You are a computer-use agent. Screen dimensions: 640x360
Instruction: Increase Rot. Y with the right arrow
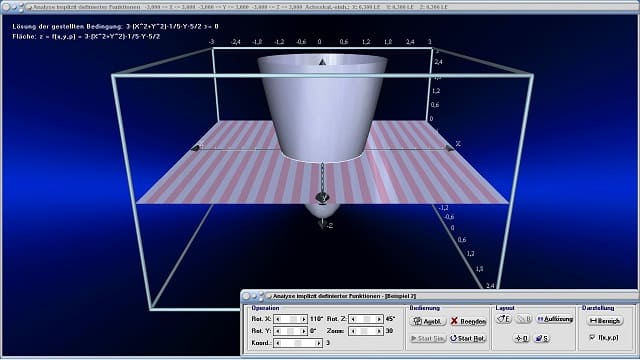point(304,331)
